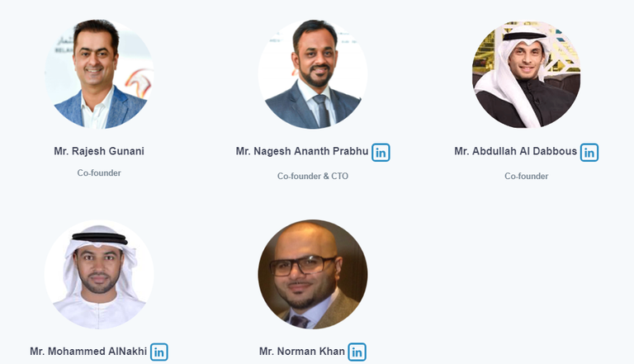Open Mohammed AlNakhi's LinkedIn icon
634x364 pixels.
pyautogui.click(x=158, y=352)
